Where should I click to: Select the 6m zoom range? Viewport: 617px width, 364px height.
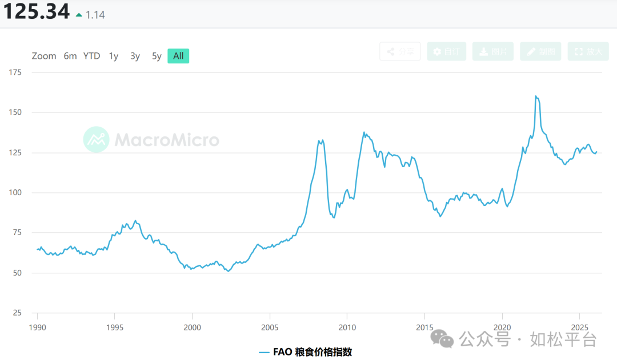coord(70,56)
